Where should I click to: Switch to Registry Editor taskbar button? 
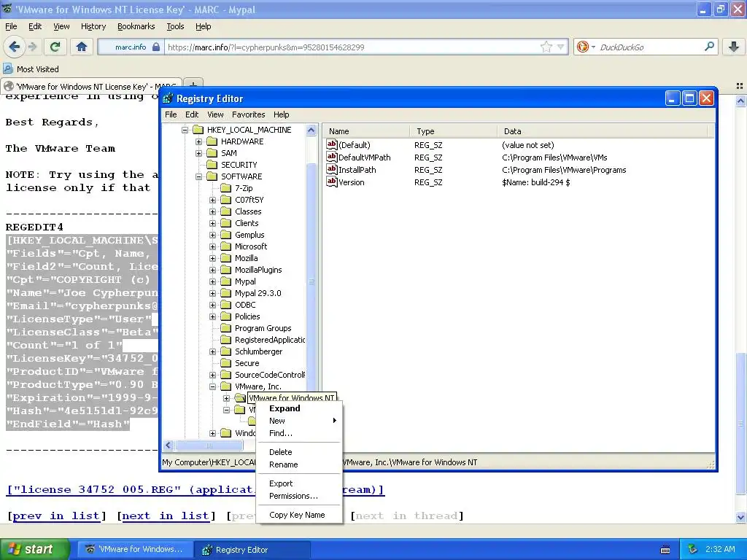click(252, 550)
